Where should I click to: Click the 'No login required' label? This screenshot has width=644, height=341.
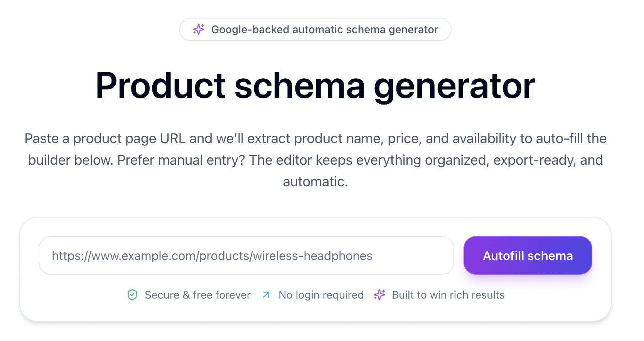321,295
